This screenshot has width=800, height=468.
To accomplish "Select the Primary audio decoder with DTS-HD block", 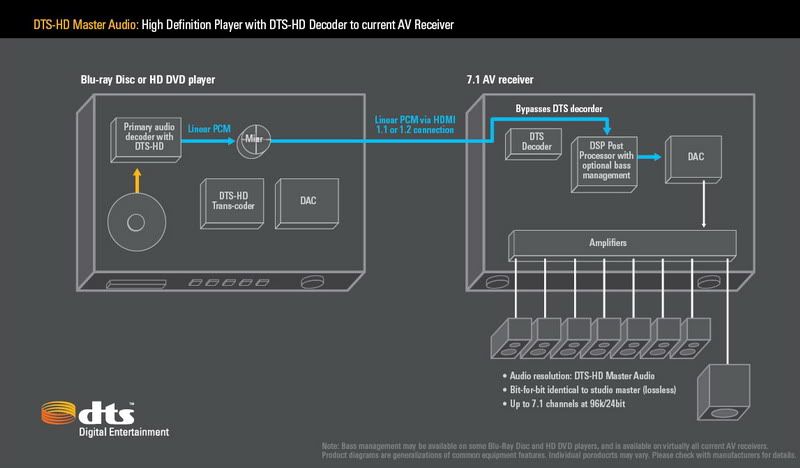I will pos(146,140).
